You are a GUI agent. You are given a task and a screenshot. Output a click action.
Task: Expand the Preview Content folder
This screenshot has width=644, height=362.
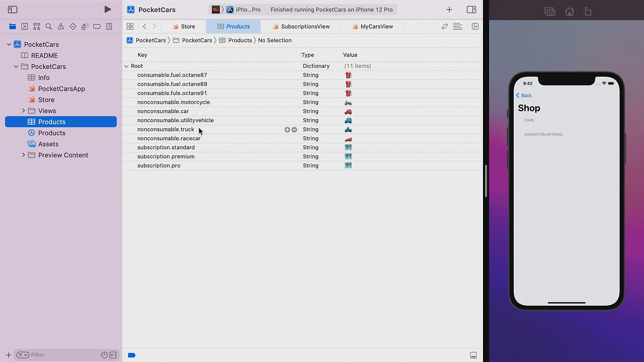pos(24,155)
